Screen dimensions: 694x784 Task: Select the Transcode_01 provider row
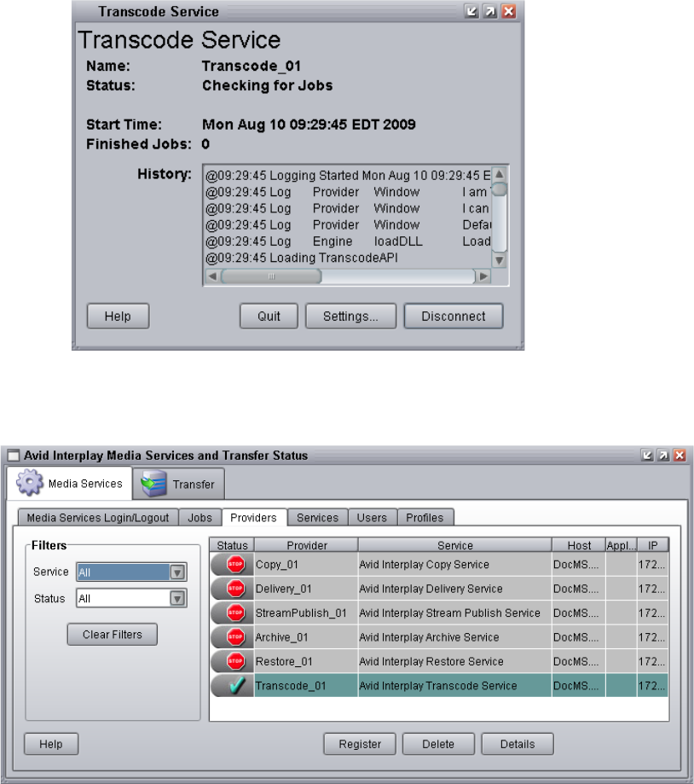coord(439,686)
